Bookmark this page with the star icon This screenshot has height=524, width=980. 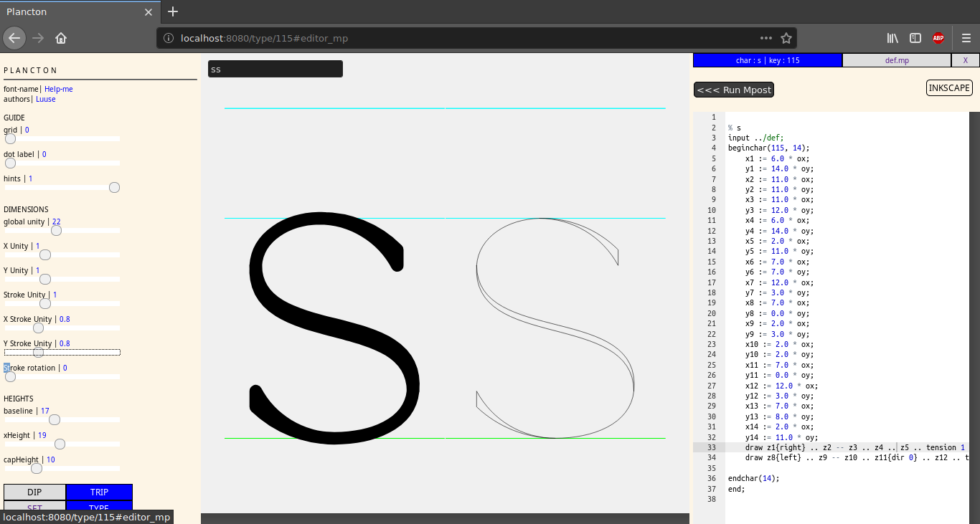tap(786, 38)
